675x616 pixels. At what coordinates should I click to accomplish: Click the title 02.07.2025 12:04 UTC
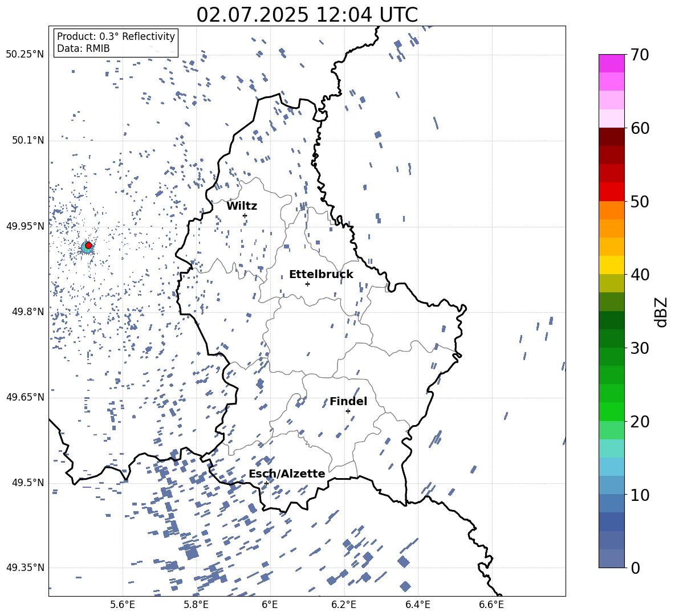click(x=307, y=15)
